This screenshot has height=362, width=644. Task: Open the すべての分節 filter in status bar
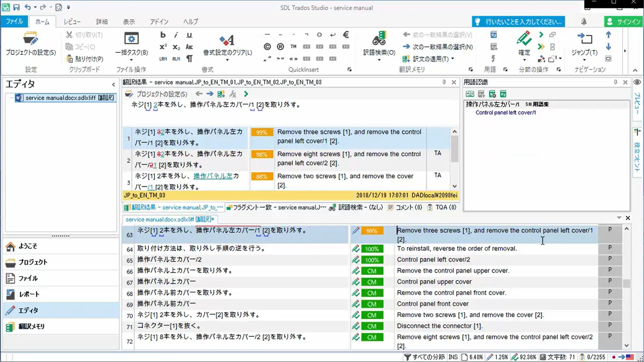tap(425, 357)
